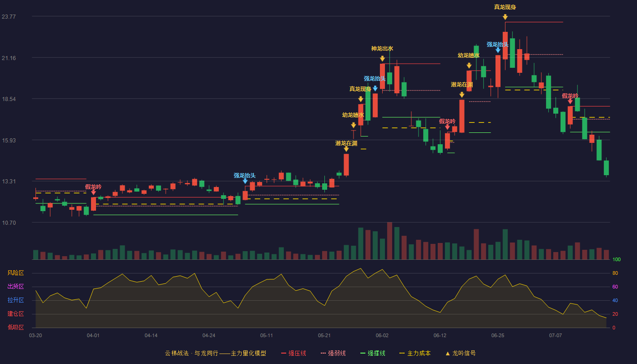Select the later 幼龙遽水 arrow before 06-25
Image resolution: width=637 pixels, height=364 pixels.
coord(469,66)
